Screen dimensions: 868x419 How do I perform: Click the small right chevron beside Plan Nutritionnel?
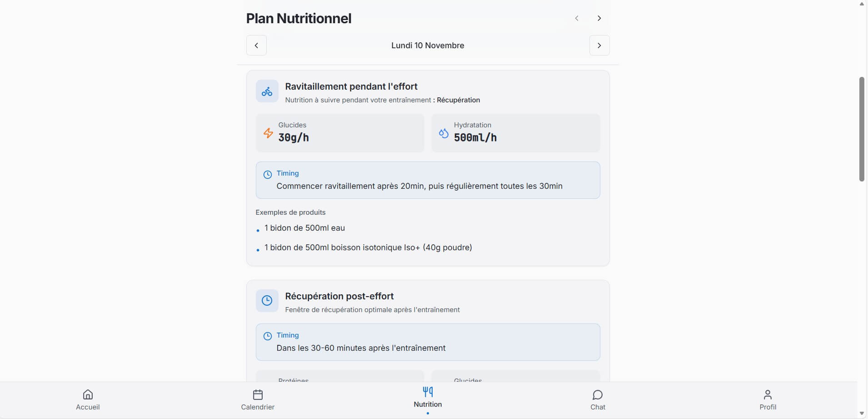599,18
